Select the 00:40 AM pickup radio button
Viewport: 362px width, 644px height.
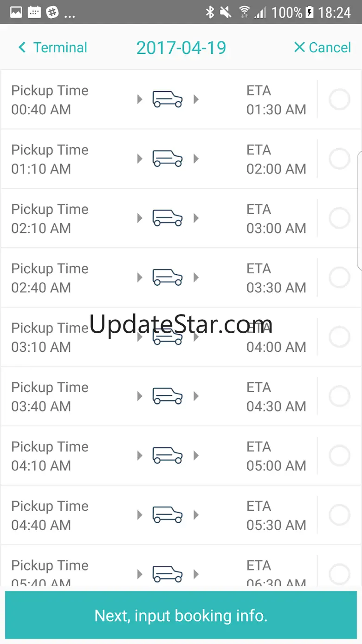[339, 99]
